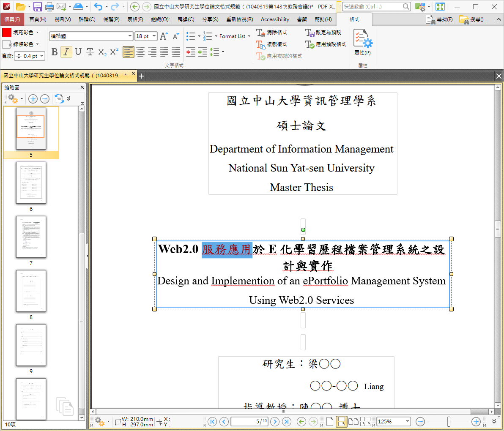
Task: Click the rotate 90° thumbnail icon
Action: 59,99
